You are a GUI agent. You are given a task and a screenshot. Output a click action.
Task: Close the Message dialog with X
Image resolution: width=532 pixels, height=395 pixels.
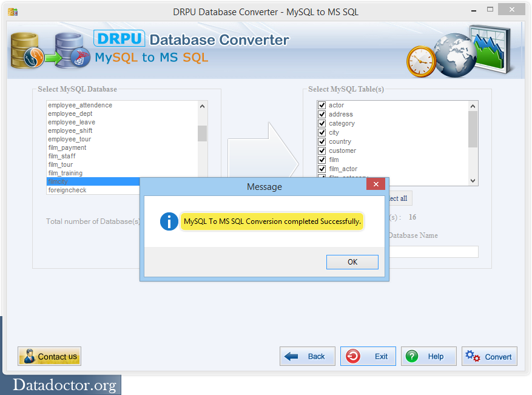tap(376, 184)
